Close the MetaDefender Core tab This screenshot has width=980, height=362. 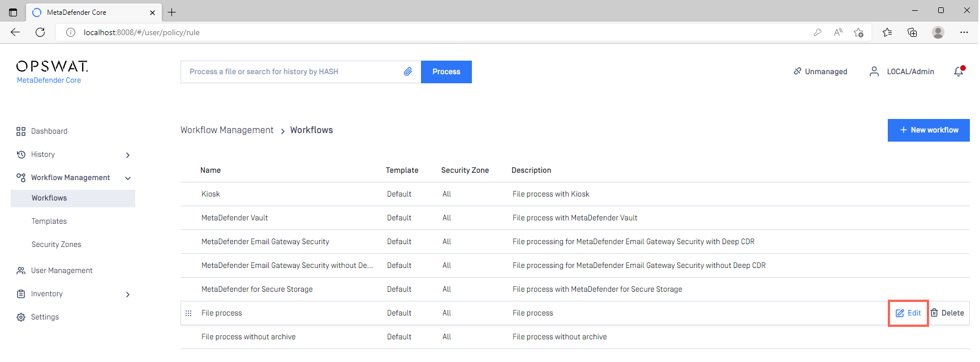point(152,12)
